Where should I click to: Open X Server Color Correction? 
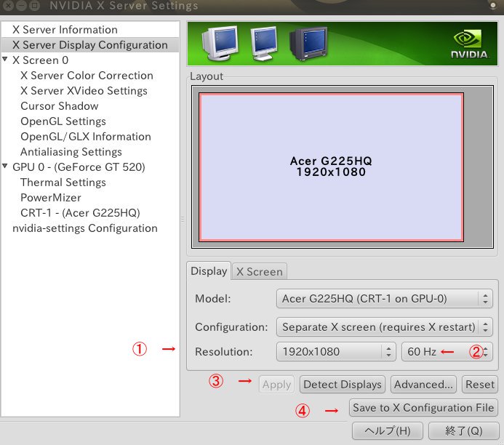87,76
